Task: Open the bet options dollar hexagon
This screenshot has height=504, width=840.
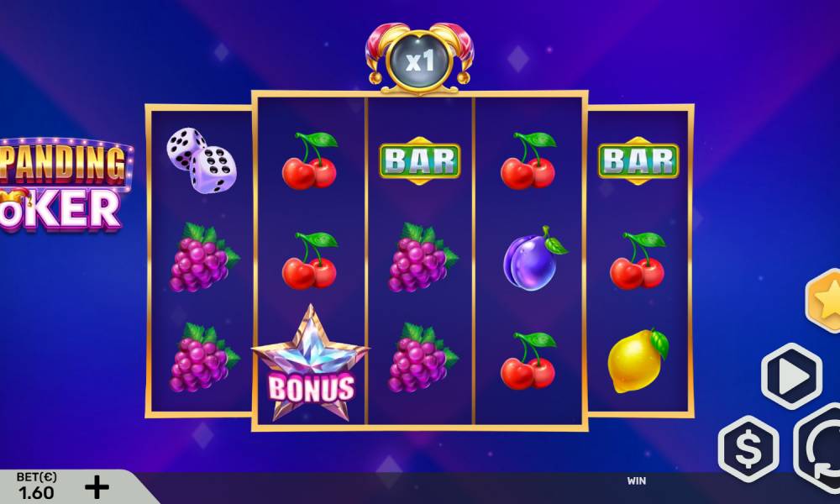Action: (748, 449)
